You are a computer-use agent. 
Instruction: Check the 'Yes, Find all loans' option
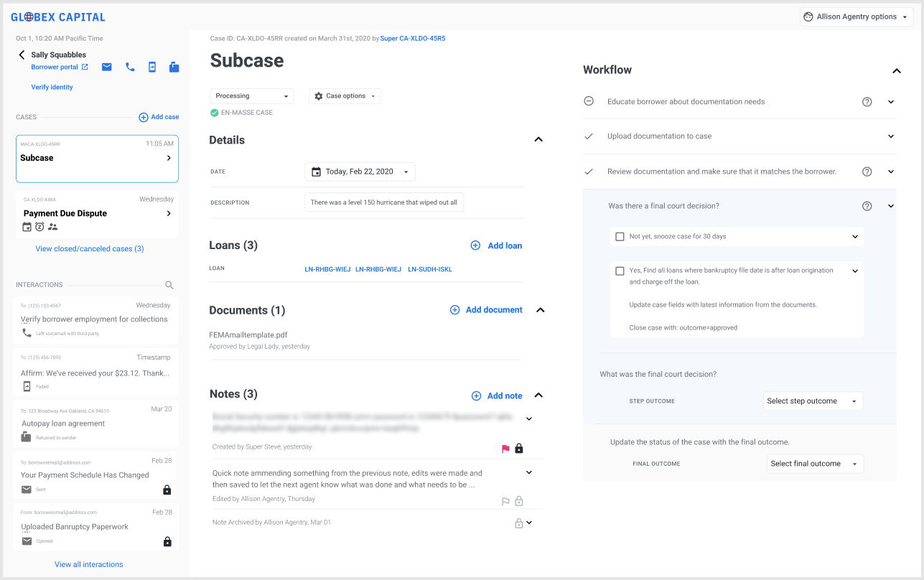[x=620, y=271]
